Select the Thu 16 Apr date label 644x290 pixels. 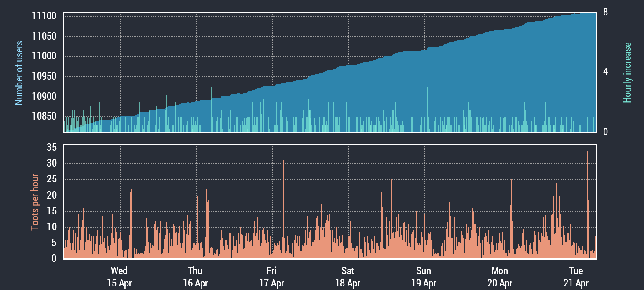(195, 277)
